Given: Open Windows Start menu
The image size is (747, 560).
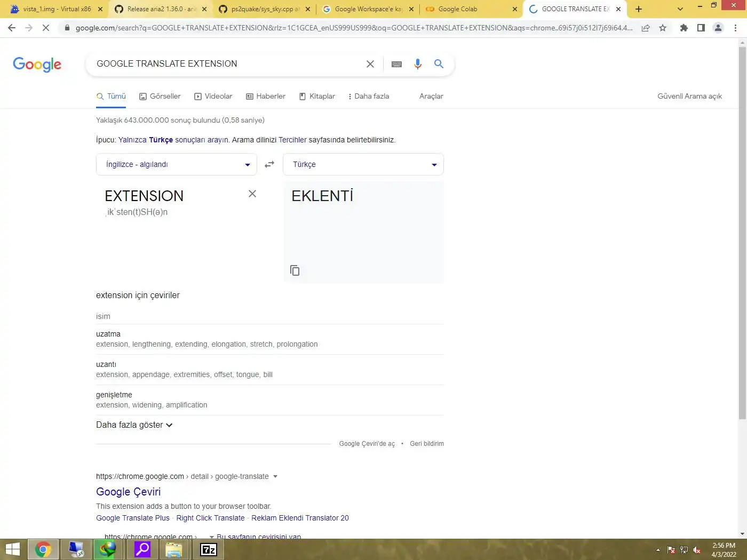Looking at the screenshot, I should (x=12, y=549).
